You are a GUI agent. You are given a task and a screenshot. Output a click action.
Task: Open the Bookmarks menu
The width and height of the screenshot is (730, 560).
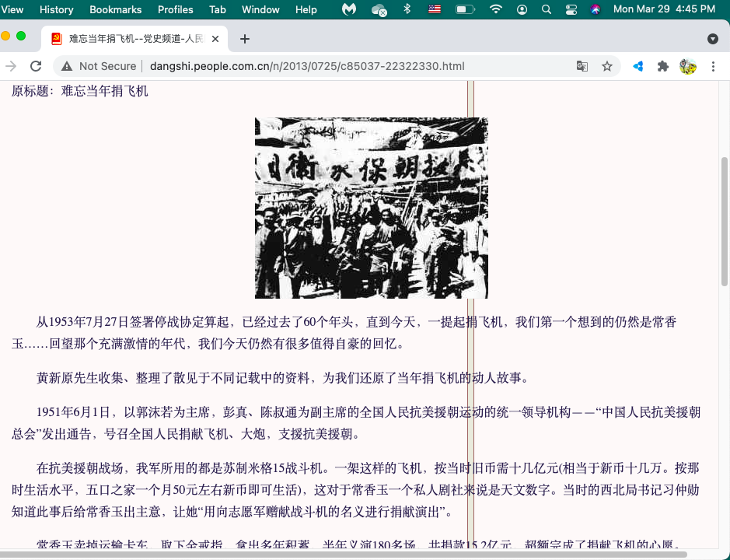115,9
